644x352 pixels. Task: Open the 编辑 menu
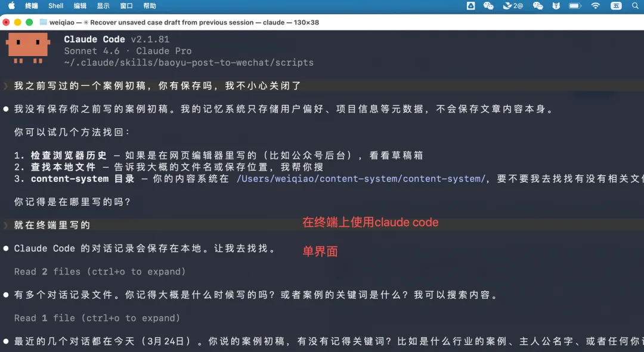80,6
